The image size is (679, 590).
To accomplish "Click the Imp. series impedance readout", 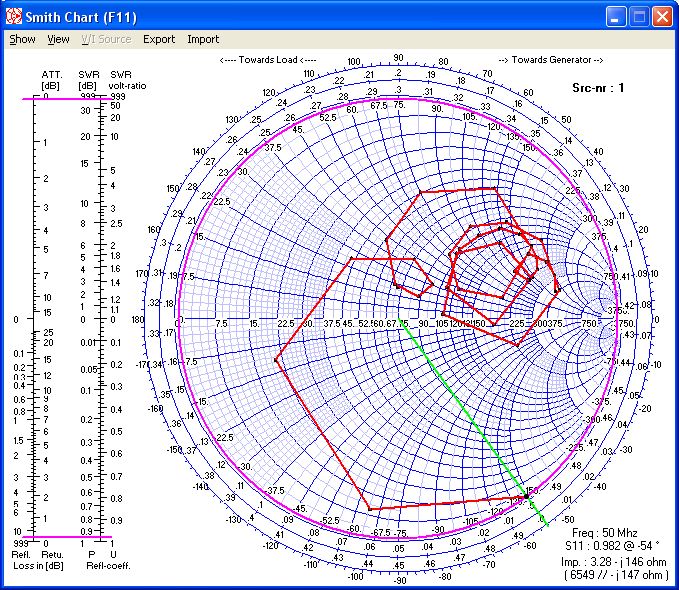I will 614,562.
